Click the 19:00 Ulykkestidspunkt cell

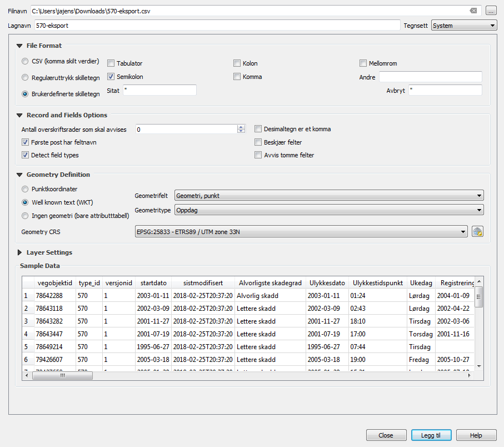378,360
